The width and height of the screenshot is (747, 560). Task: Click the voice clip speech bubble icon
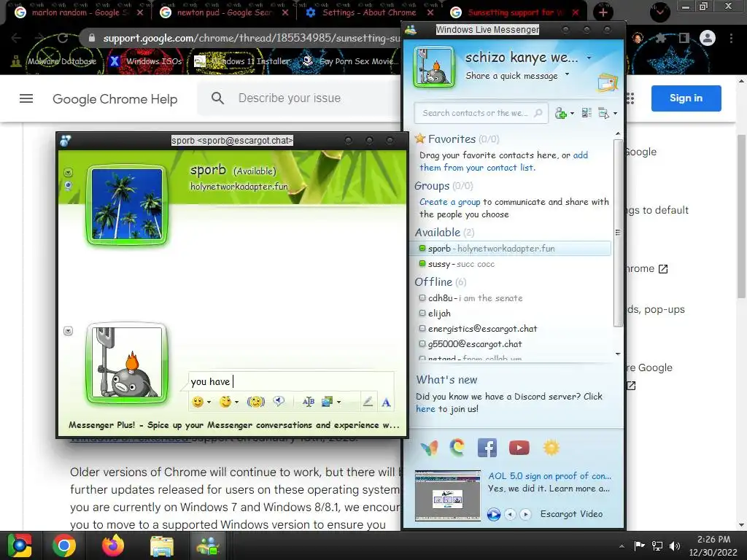pos(279,402)
